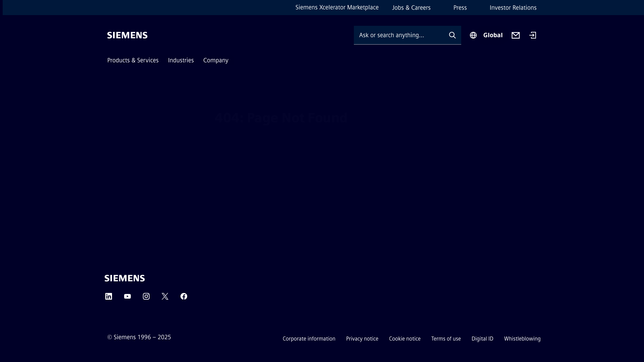644x362 pixels.
Task: Open Investor Relations page
Action: (513, 8)
